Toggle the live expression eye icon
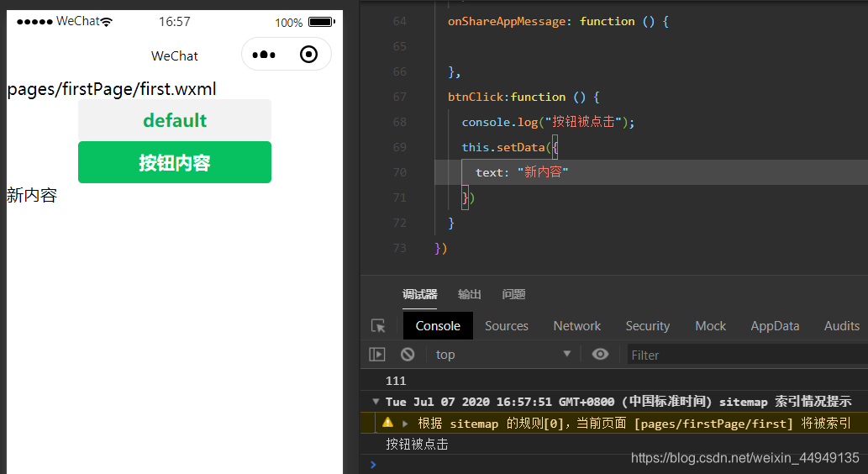The height and width of the screenshot is (474, 868). 600,354
